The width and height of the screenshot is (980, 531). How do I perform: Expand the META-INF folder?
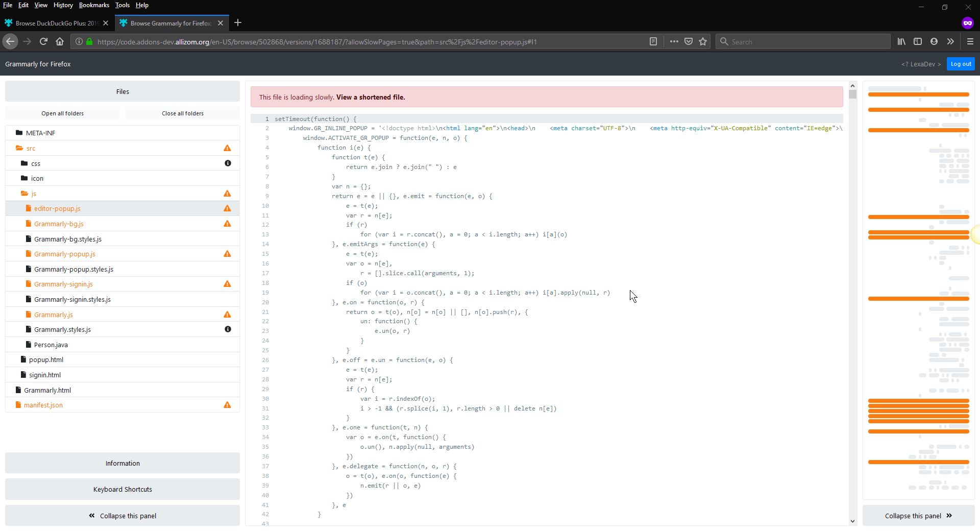(122, 133)
